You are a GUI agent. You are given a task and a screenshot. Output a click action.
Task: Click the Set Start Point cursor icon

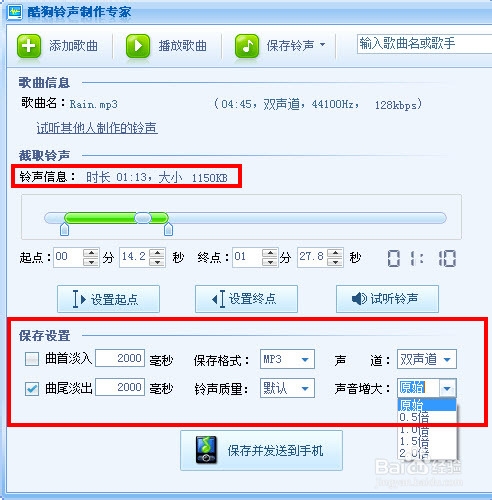[x=79, y=299]
